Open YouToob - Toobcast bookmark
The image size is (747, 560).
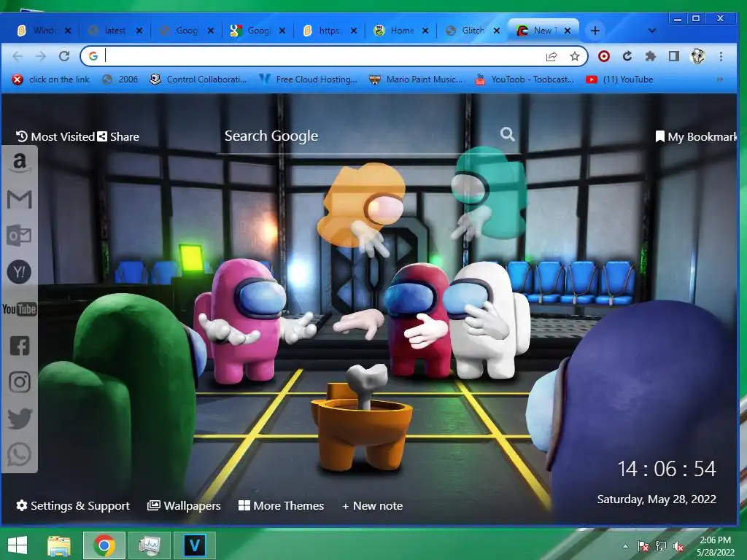[525, 79]
